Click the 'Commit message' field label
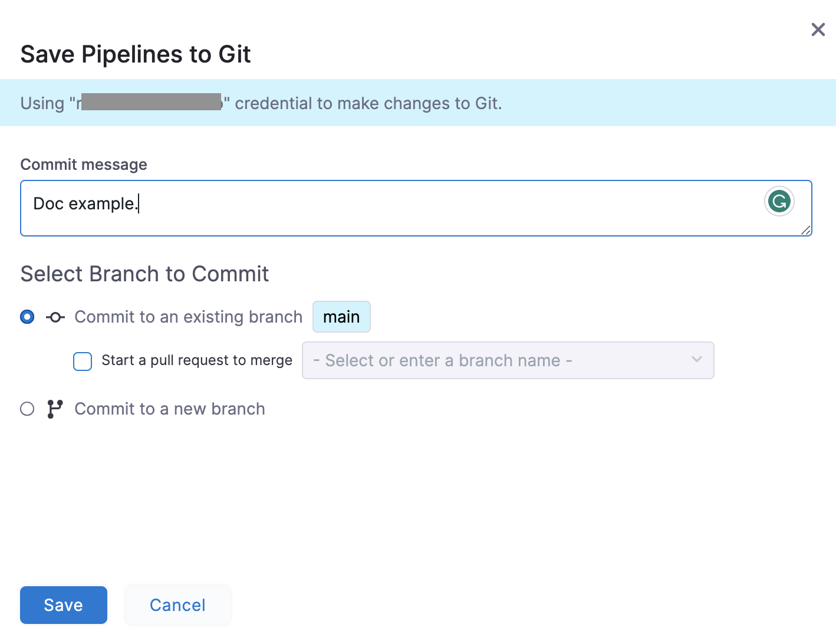Screen dimensions: 836x644 [84, 165]
